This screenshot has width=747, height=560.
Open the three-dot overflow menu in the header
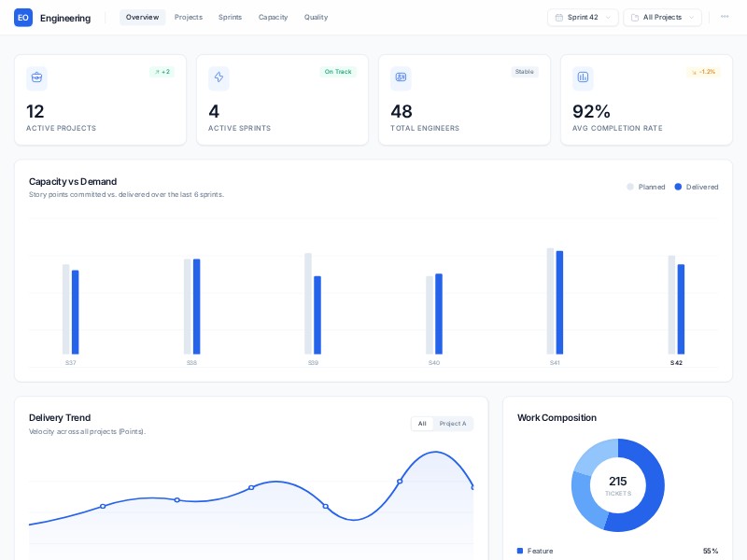[725, 16]
